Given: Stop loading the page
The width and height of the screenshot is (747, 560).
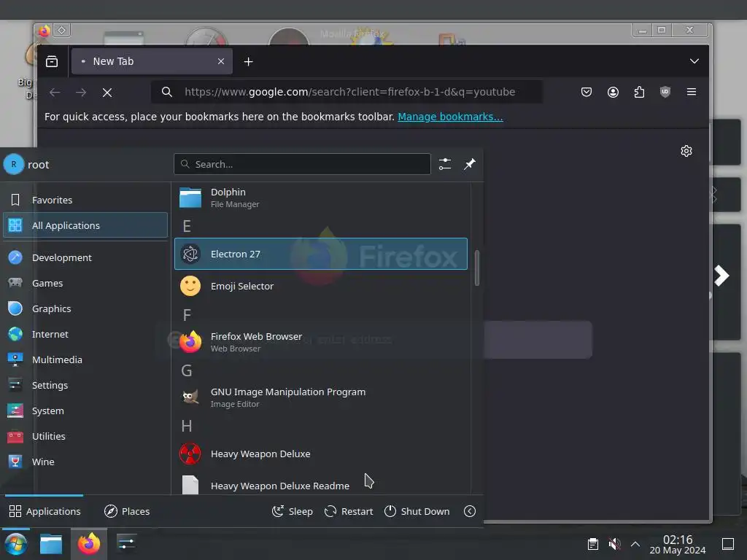Looking at the screenshot, I should coord(107,93).
